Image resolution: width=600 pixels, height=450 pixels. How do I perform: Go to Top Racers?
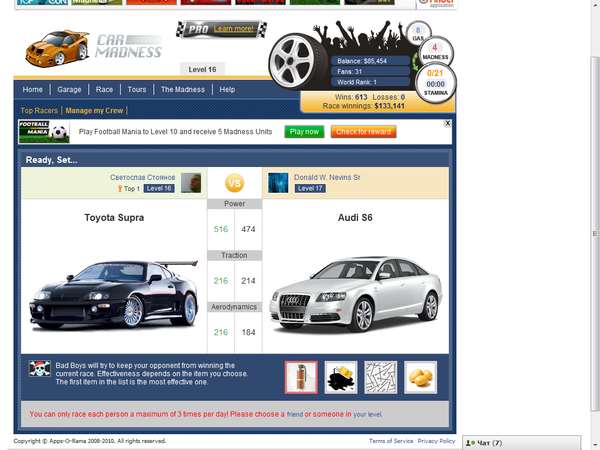[x=39, y=111]
